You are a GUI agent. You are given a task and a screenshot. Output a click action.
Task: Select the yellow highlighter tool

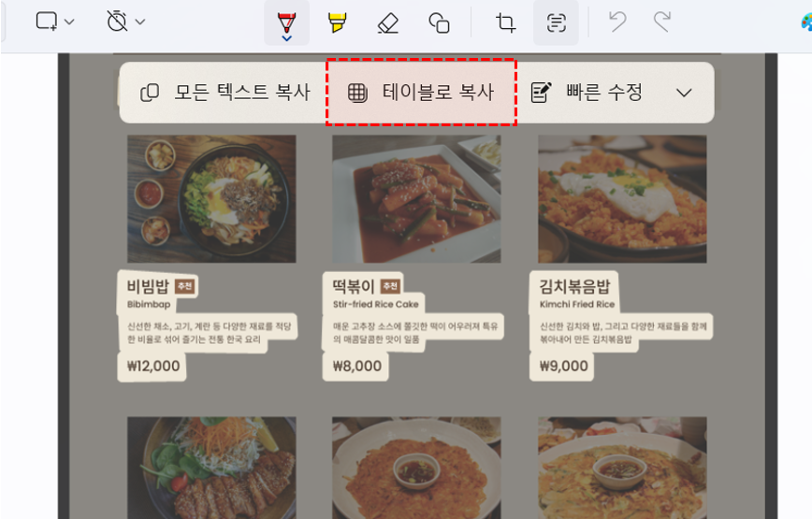[x=337, y=22]
